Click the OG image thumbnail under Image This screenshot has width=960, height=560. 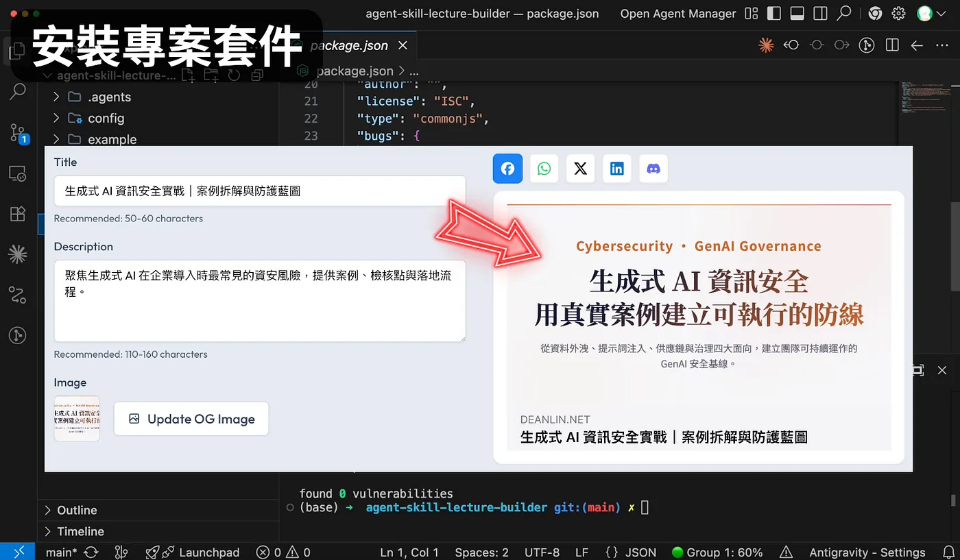click(77, 419)
